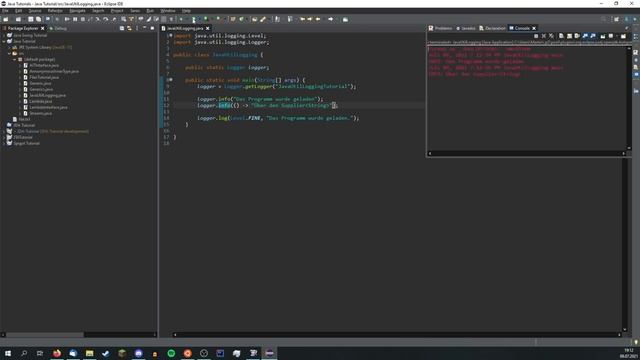The height and width of the screenshot is (360, 640).
Task: Close the JavaUtilLogging.java editor tab
Action: (x=208, y=28)
